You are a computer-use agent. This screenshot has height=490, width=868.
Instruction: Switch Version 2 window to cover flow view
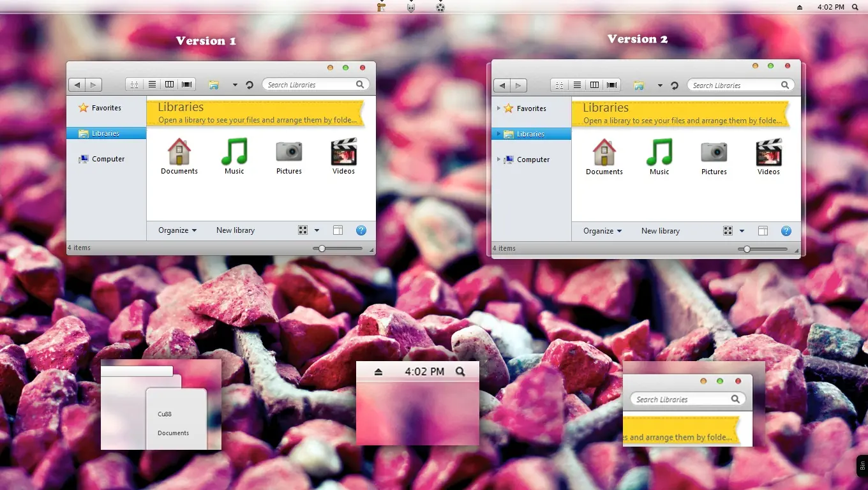pos(612,85)
